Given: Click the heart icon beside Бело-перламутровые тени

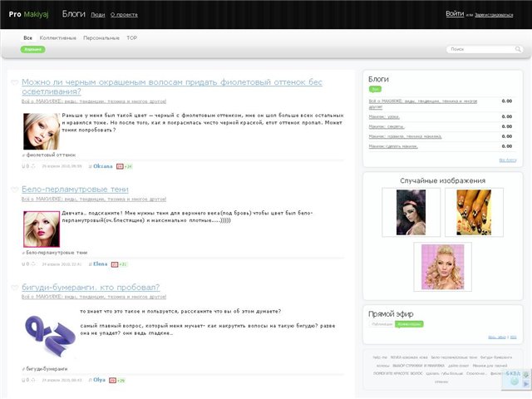Looking at the screenshot, I should (15, 190).
